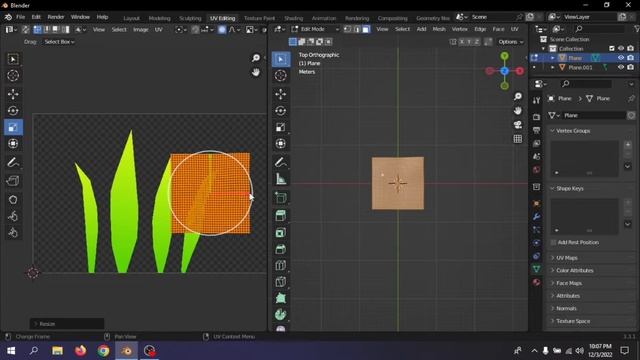Select the 3D viewport Rotate tool
This screenshot has height=360, width=640.
[x=281, y=111]
